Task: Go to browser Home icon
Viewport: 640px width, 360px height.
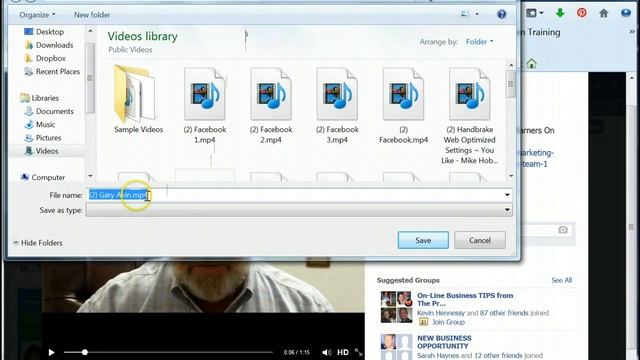Action: point(603,13)
